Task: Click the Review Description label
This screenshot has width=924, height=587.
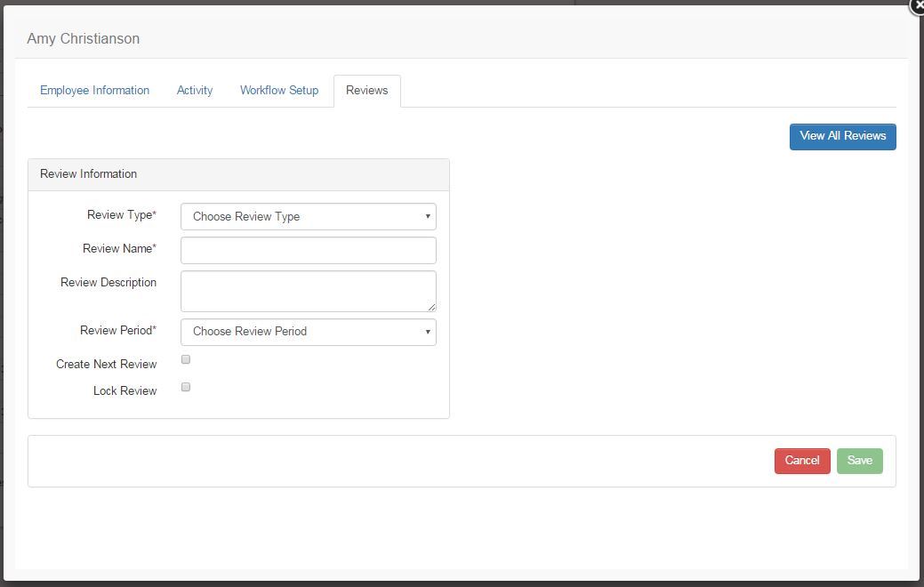Action: (108, 283)
